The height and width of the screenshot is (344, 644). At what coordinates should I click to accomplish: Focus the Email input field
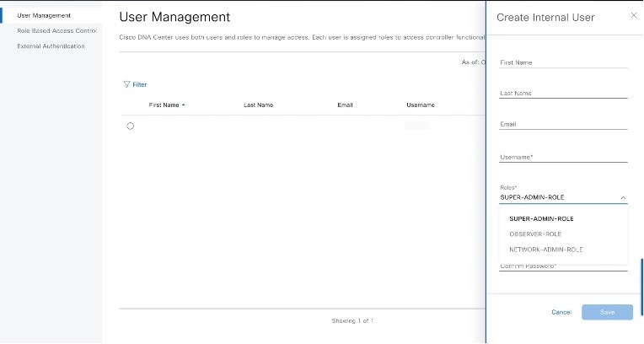[x=563, y=124]
